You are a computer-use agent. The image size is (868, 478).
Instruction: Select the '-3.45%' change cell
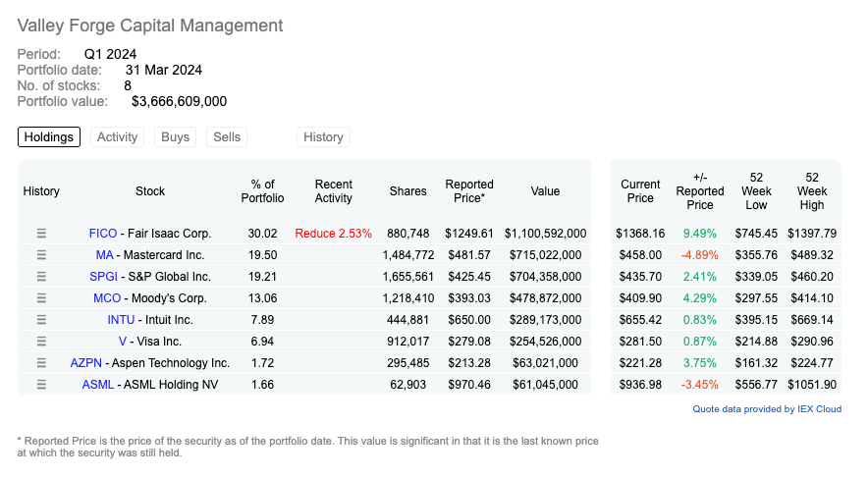pyautogui.click(x=700, y=385)
